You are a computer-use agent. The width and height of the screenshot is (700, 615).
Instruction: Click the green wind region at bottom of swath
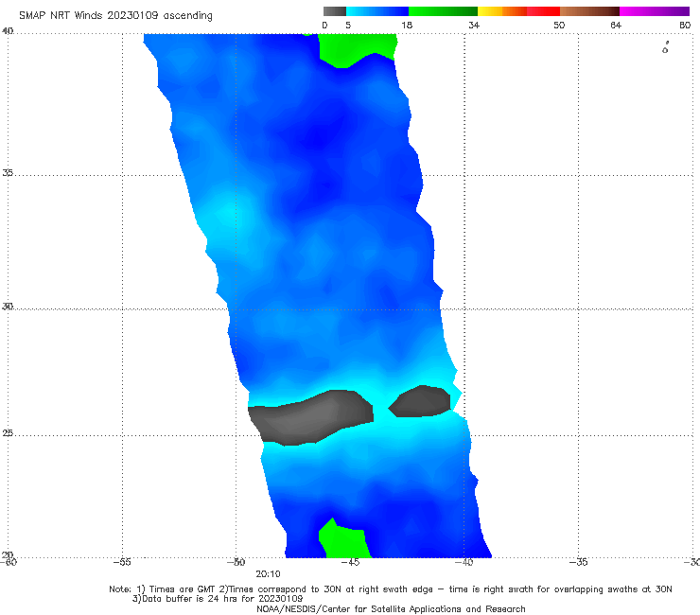click(343, 539)
